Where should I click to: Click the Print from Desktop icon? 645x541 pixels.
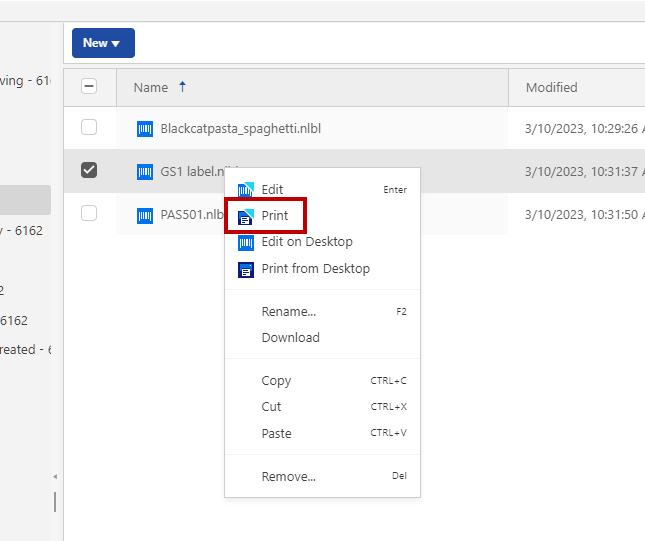[x=246, y=269]
